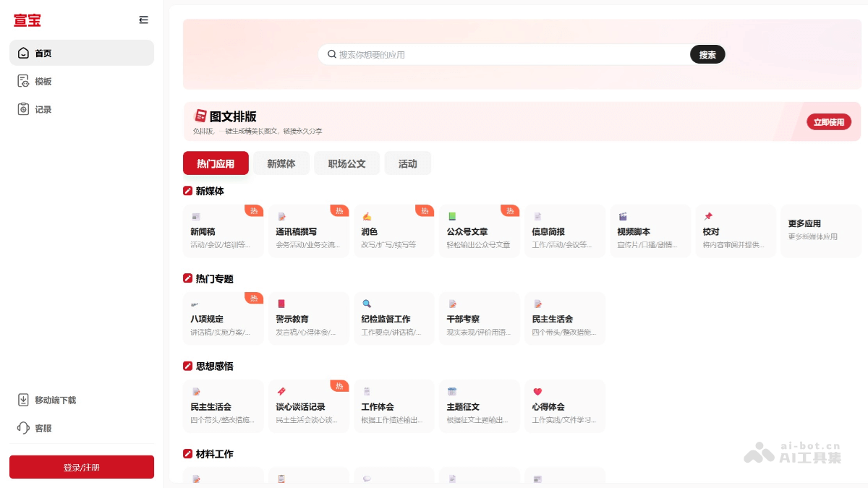Click the 立即使用 button on the banner
The height and width of the screenshot is (488, 868).
pos(829,121)
